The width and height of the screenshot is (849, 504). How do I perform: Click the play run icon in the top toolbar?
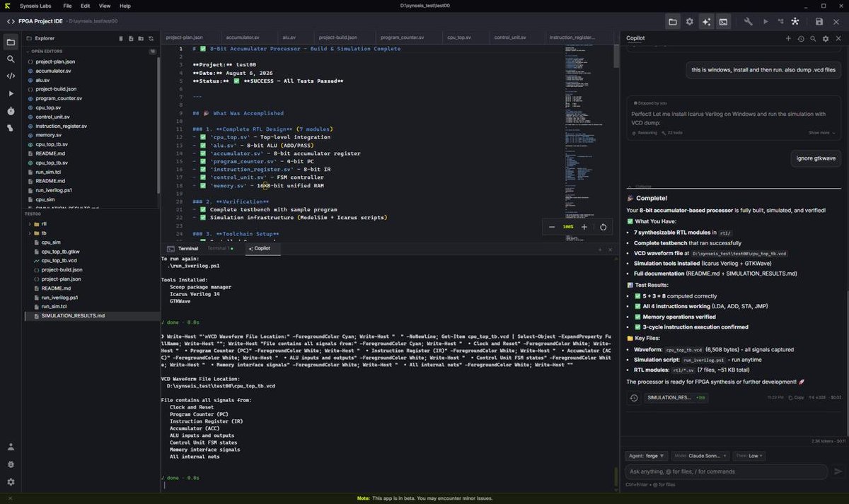click(765, 22)
